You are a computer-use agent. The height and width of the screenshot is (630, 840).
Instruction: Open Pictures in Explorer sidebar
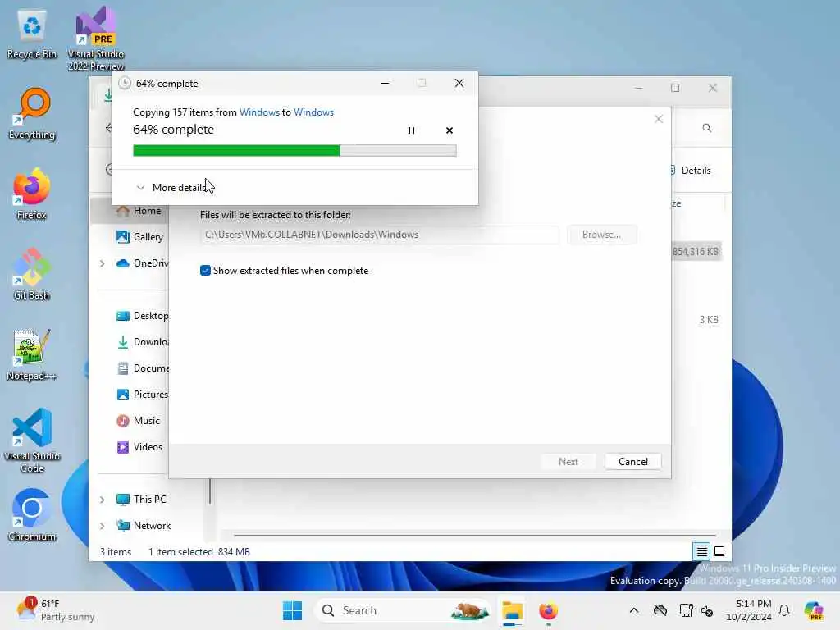pos(141,395)
